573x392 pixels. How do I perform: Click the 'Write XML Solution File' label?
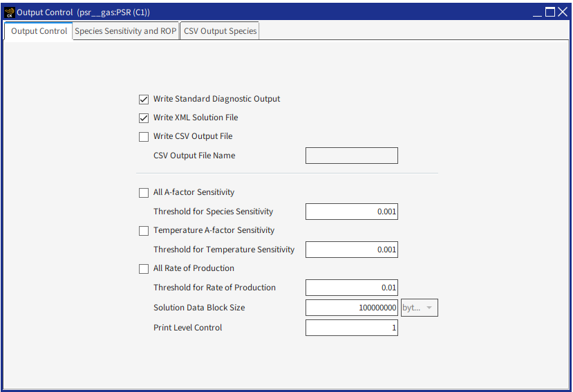196,118
